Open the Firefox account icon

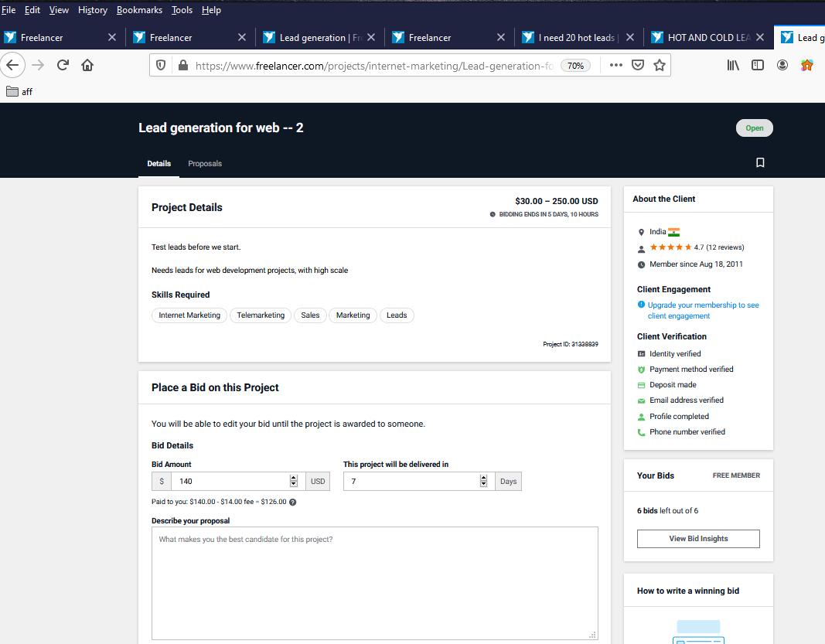coord(782,65)
